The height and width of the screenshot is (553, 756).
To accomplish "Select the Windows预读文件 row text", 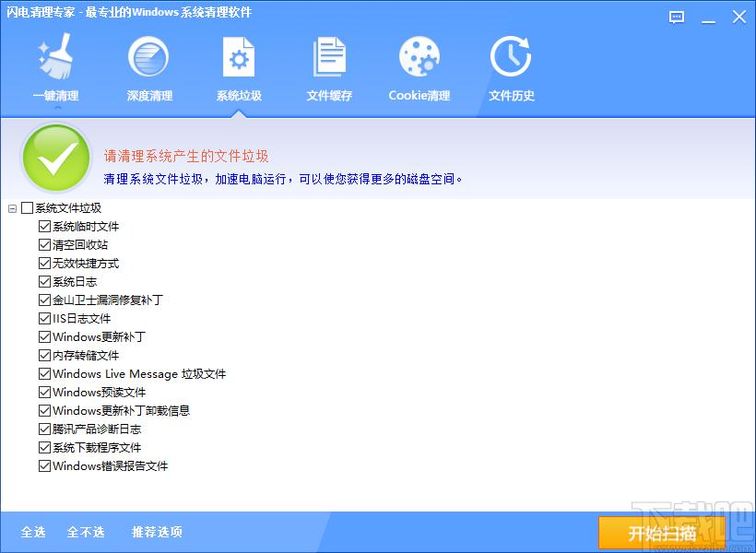I will pos(100,392).
